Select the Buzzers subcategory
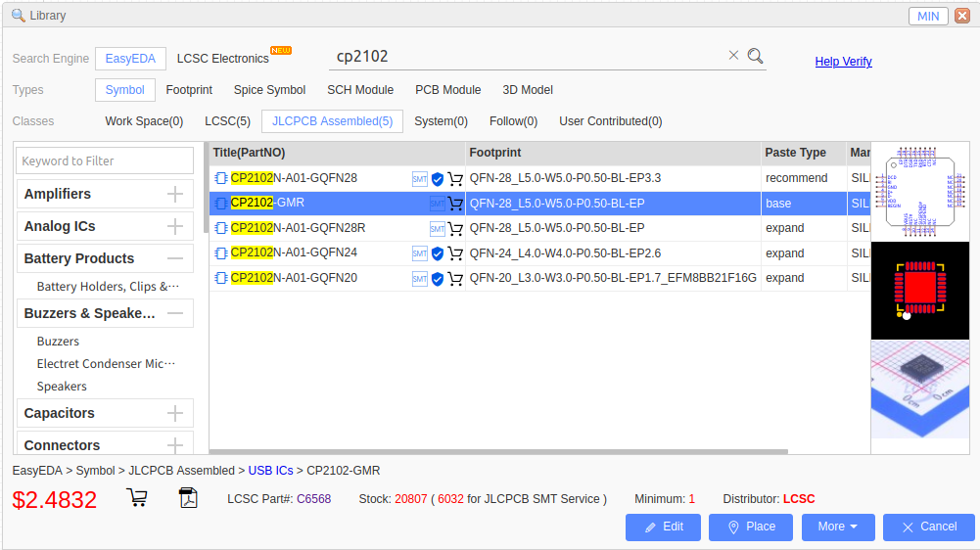 (58, 342)
